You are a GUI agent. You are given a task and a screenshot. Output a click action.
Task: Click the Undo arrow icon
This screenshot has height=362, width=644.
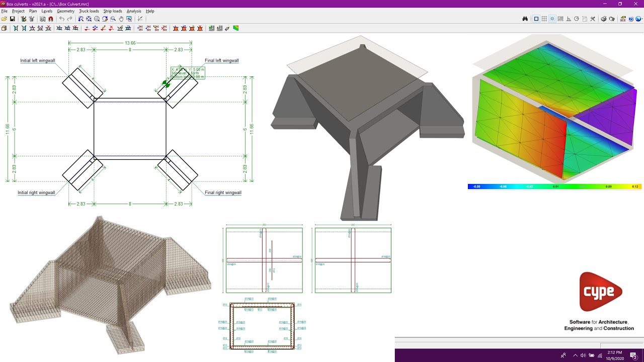point(62,19)
